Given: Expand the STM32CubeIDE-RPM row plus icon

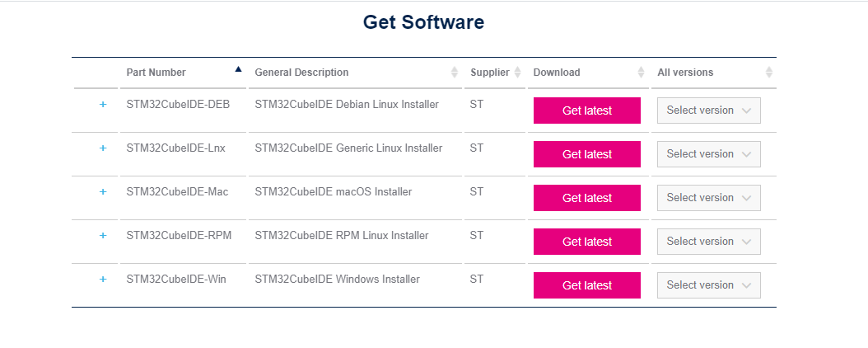Looking at the screenshot, I should (x=102, y=236).
